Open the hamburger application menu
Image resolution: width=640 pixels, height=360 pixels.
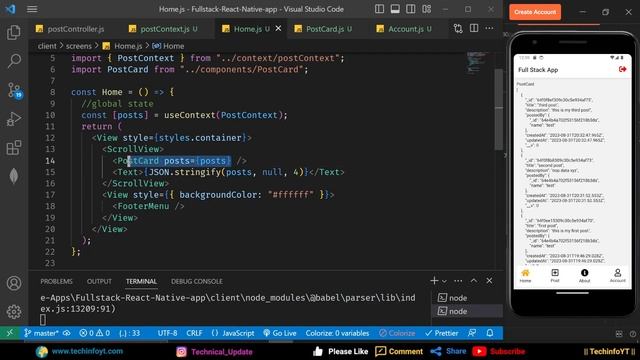[x=32, y=9]
